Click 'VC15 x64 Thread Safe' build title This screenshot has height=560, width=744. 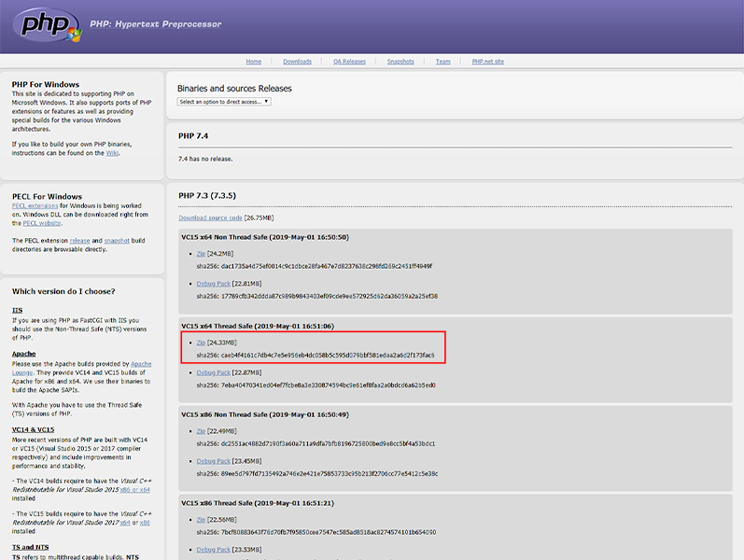pyautogui.click(x=258, y=326)
